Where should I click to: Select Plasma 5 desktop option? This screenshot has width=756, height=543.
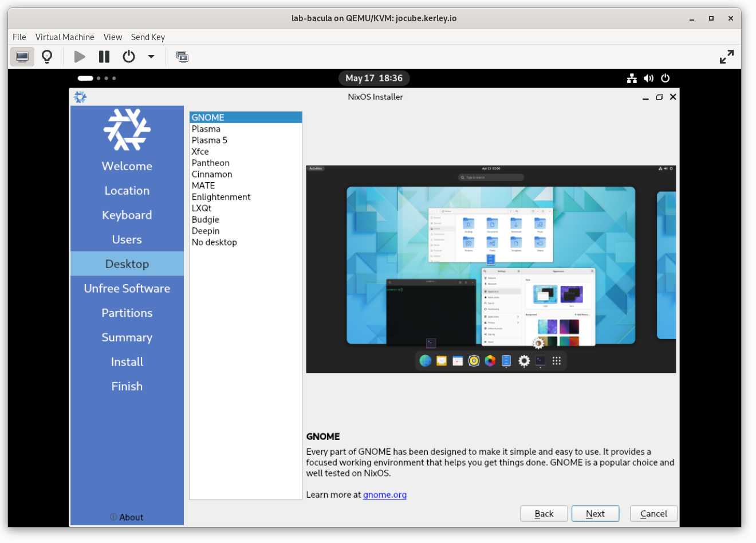point(246,140)
